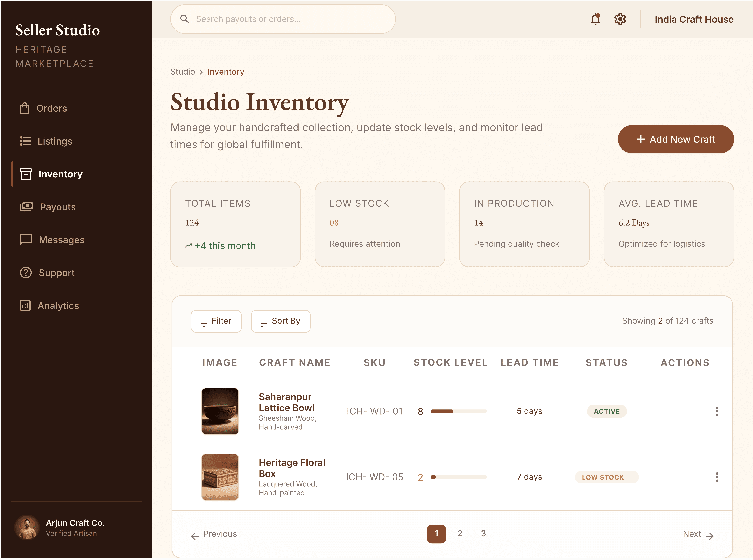This screenshot has width=753, height=560.
Task: Select page 1 in pagination
Action: click(x=436, y=534)
